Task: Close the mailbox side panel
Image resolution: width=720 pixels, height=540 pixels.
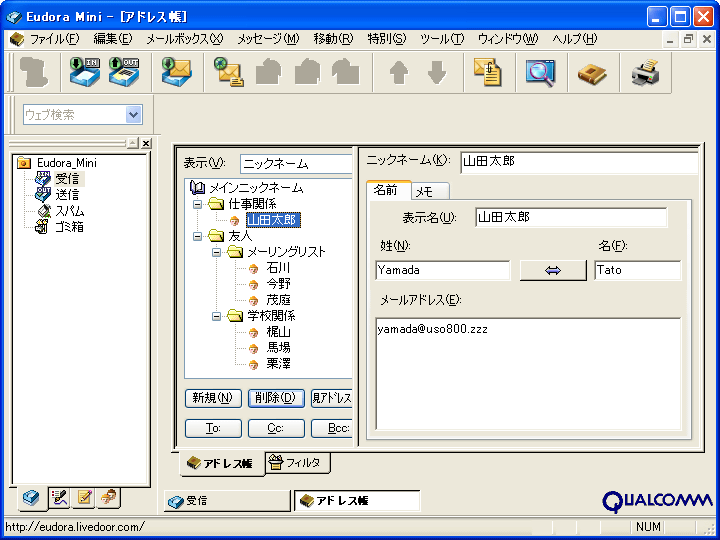Action: pos(146,143)
